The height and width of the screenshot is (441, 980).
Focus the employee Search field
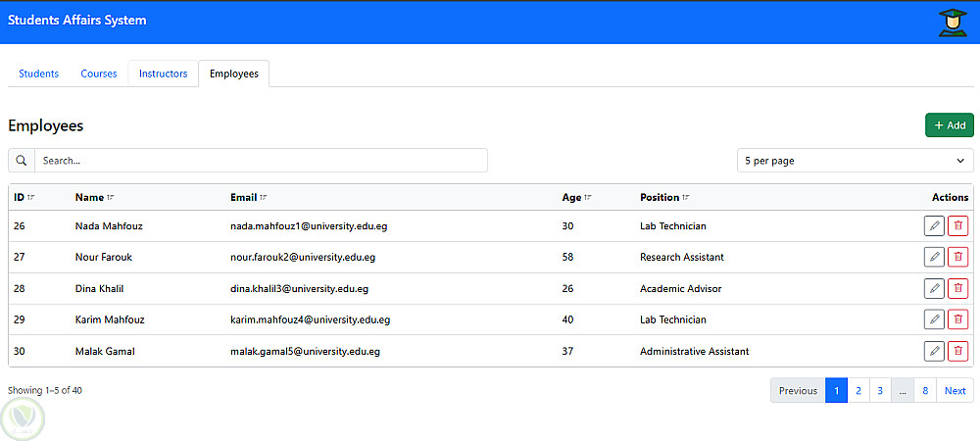(x=261, y=161)
